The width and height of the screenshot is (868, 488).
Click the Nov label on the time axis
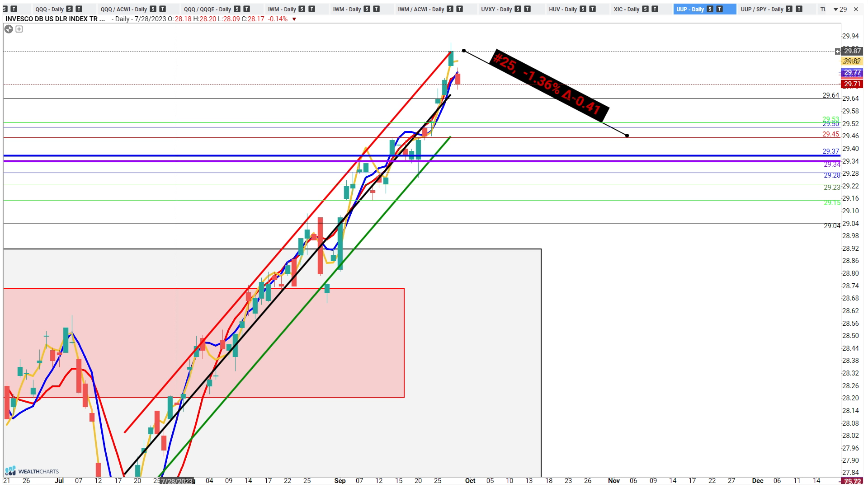(x=613, y=481)
